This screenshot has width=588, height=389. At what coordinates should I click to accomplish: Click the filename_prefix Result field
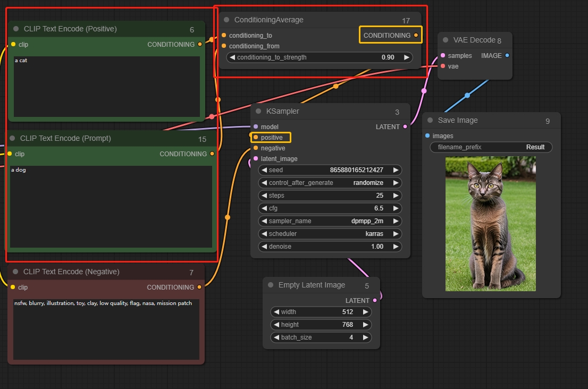pyautogui.click(x=491, y=147)
